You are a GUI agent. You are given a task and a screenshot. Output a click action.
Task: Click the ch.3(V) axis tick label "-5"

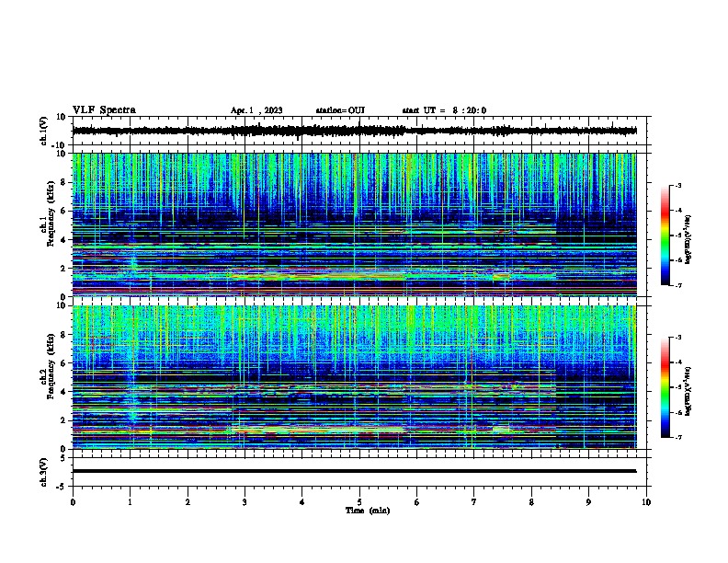(62, 487)
